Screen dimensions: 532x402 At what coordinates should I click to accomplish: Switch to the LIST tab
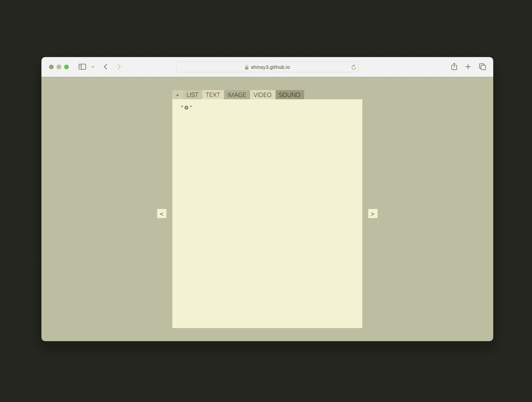[192, 95]
